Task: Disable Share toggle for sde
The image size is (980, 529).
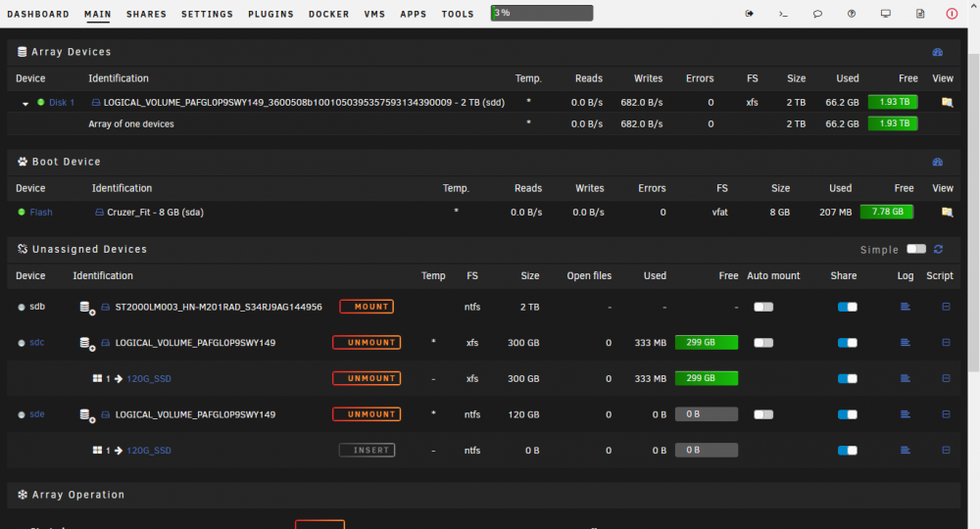Action: click(848, 414)
